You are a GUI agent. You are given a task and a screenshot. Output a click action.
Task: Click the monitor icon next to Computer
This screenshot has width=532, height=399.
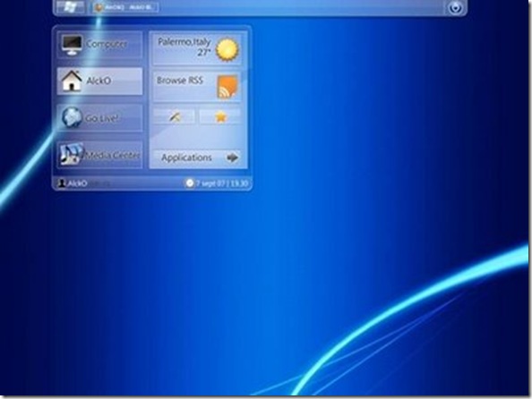coord(72,45)
